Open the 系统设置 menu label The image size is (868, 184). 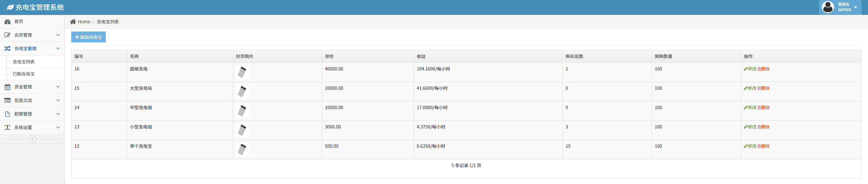[23, 127]
